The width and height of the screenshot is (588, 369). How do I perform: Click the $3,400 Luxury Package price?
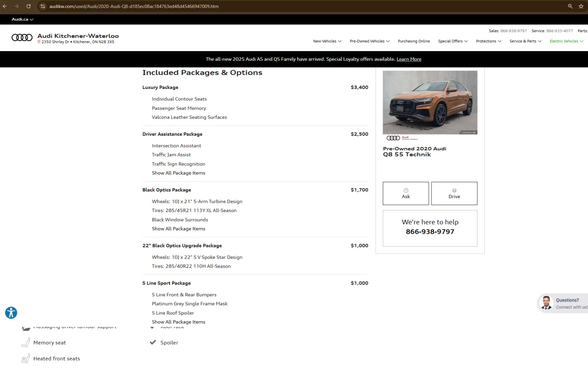359,87
